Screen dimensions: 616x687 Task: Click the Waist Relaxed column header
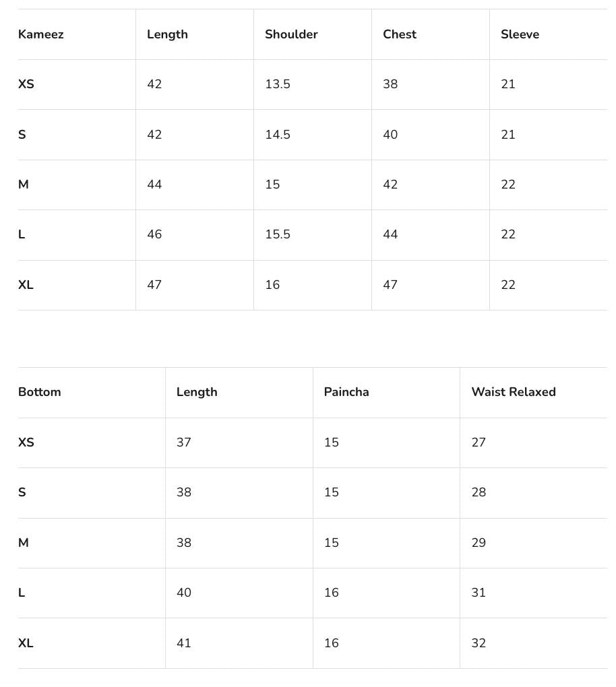click(514, 392)
